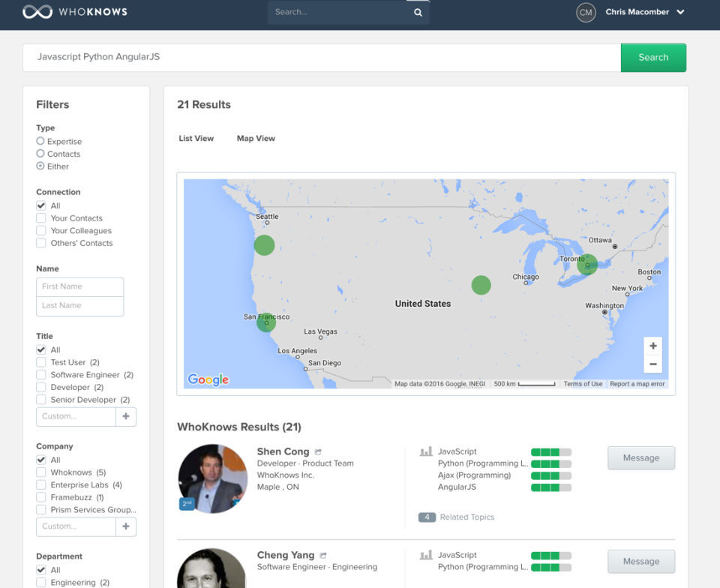Screen dimensions: 720x588
Task: Open Shen Cong profile photo
Action: 212,478
